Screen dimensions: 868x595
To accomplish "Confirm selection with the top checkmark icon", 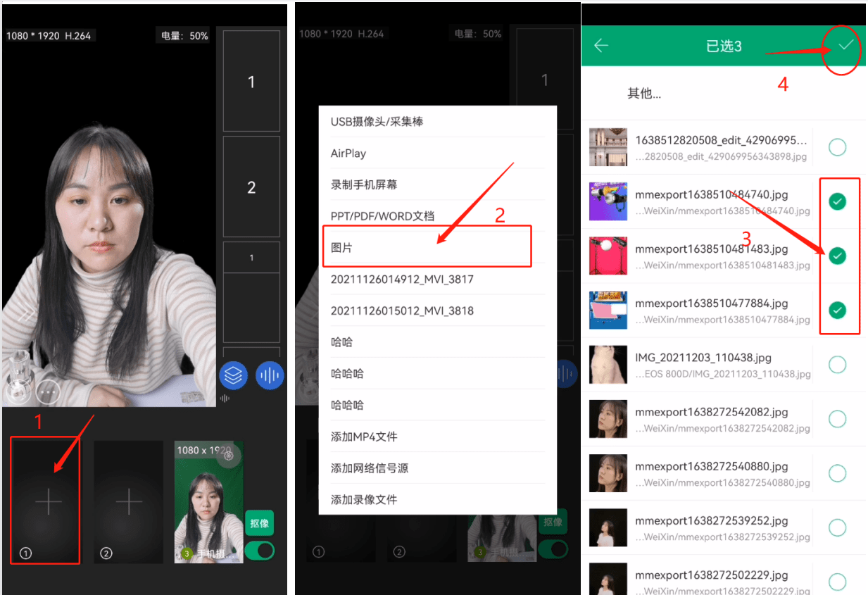I will 845,46.
